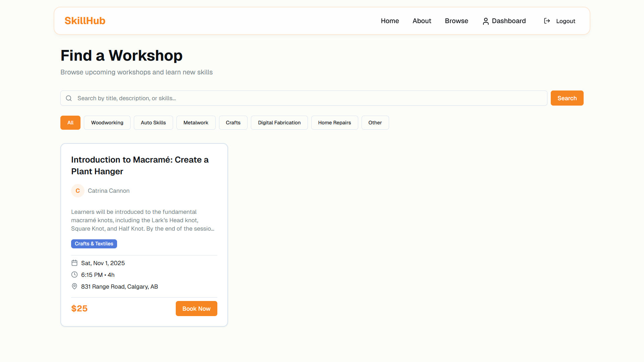
Task: Choose the Digital Fabrication filter
Action: 279,123
